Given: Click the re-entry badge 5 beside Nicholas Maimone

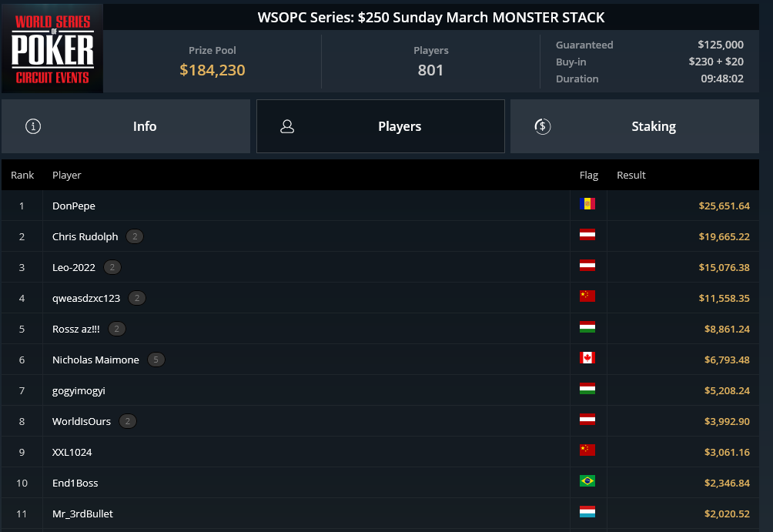Looking at the screenshot, I should click(x=156, y=360).
